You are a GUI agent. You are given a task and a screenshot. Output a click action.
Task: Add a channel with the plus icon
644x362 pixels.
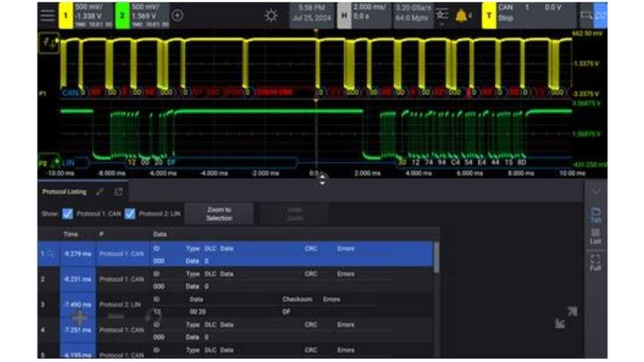(x=178, y=15)
